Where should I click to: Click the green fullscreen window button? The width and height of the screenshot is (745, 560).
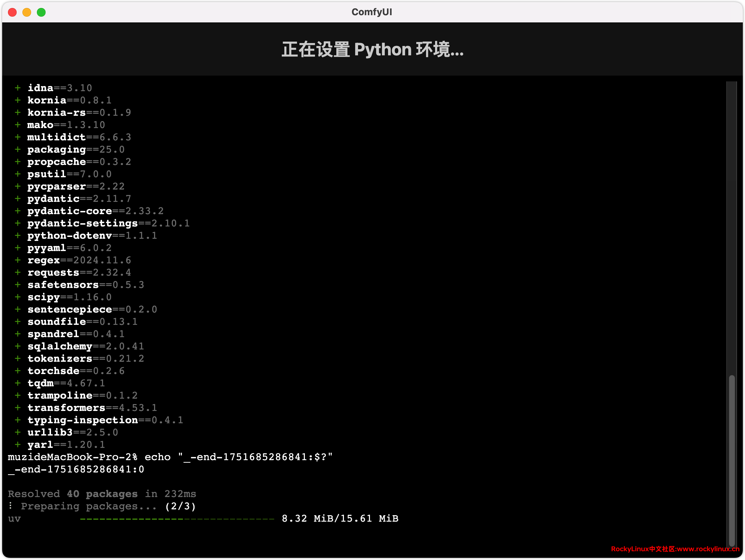pos(41,12)
